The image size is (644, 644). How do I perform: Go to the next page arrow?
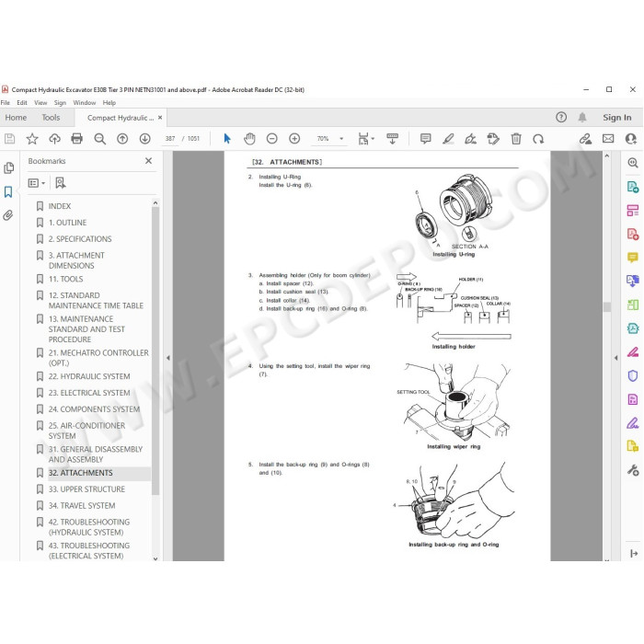(145, 139)
